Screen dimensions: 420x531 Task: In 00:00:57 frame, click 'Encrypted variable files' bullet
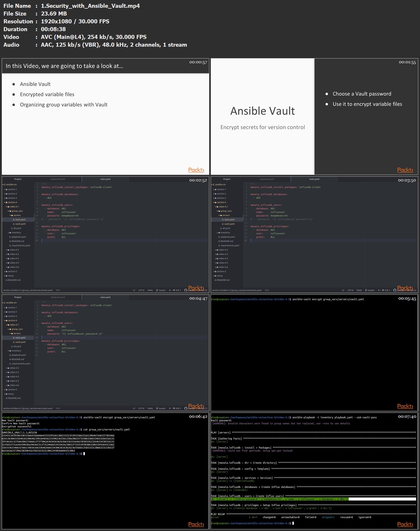coord(47,95)
